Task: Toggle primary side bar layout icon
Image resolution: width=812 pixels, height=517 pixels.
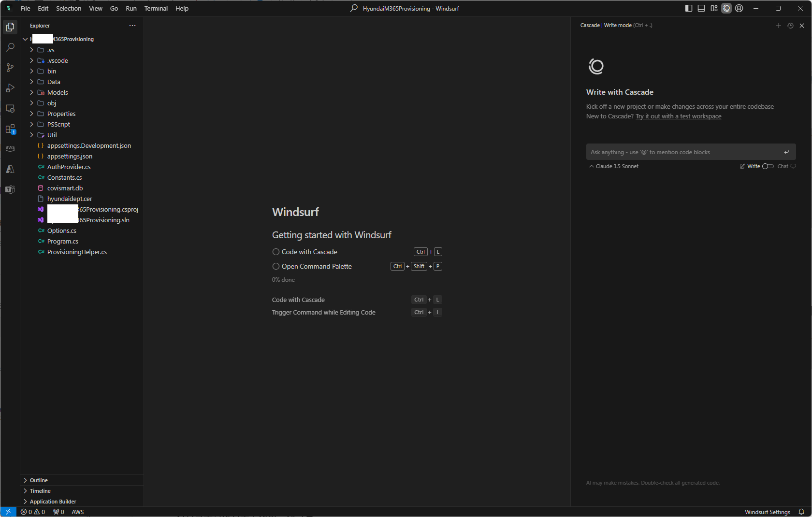Action: click(x=689, y=8)
